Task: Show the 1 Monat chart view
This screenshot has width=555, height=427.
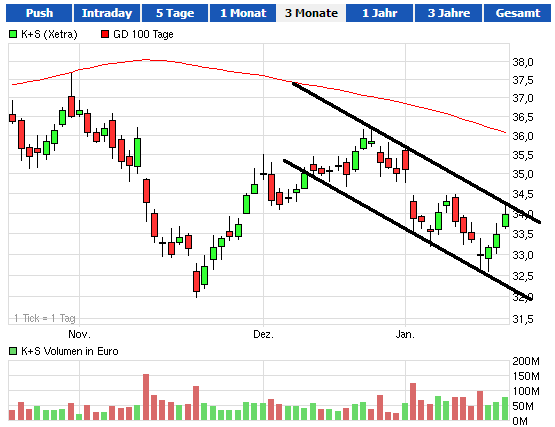Action: 243,13
